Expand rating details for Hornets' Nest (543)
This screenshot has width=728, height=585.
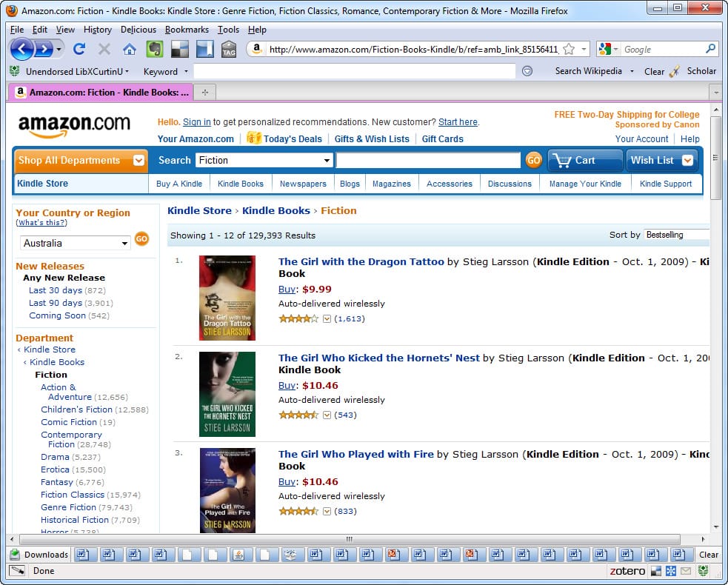click(327, 415)
